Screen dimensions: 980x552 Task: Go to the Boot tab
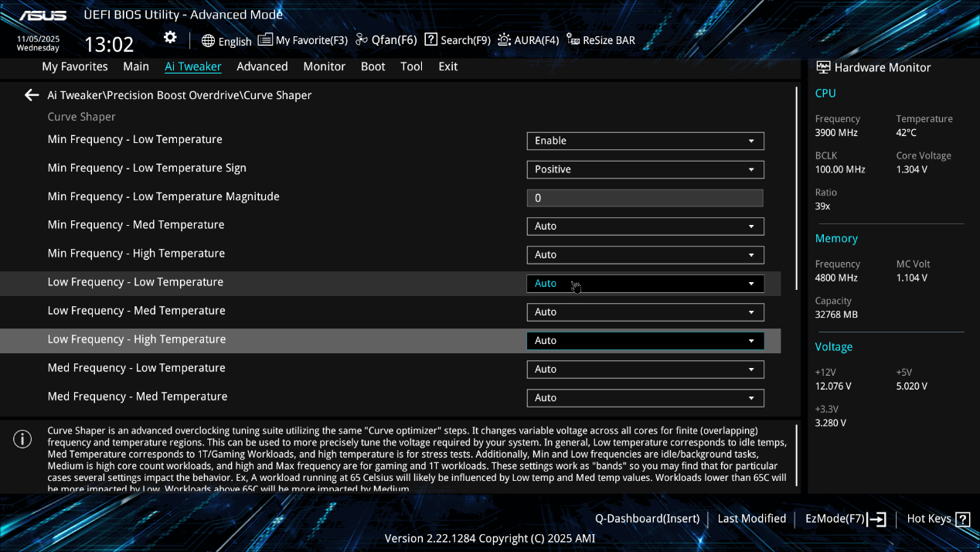pyautogui.click(x=373, y=66)
